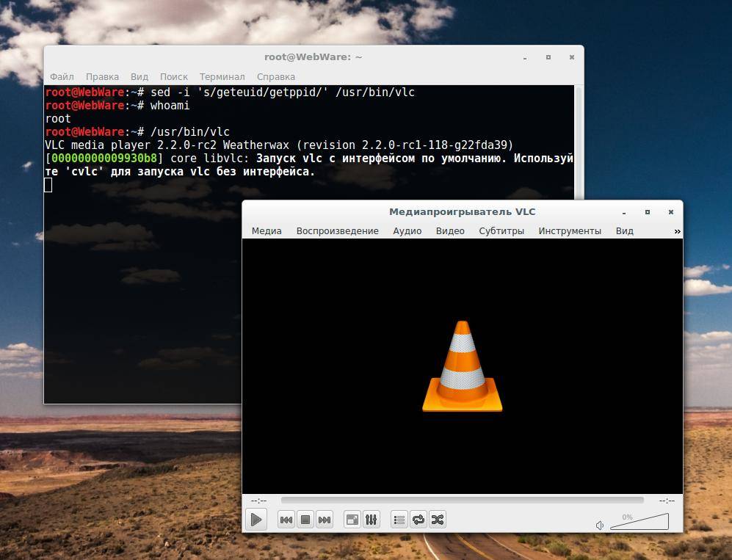Close the root@WebWare terminal window
732x560 pixels.
(571, 57)
